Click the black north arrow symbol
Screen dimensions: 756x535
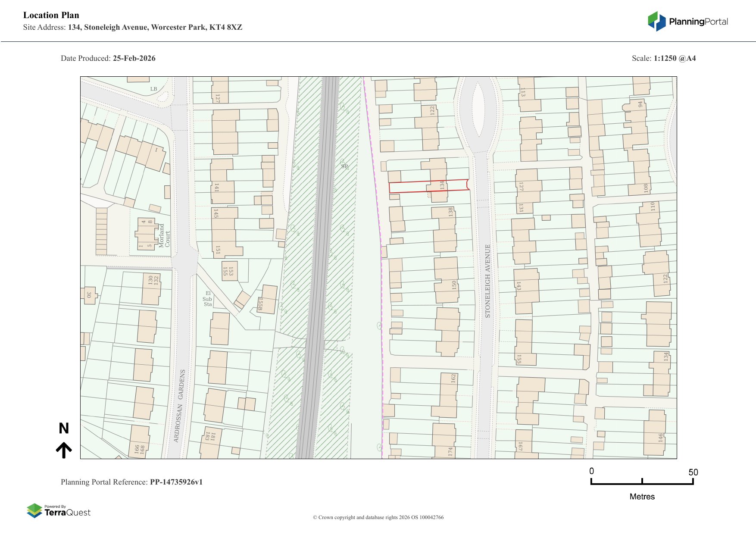click(x=64, y=450)
